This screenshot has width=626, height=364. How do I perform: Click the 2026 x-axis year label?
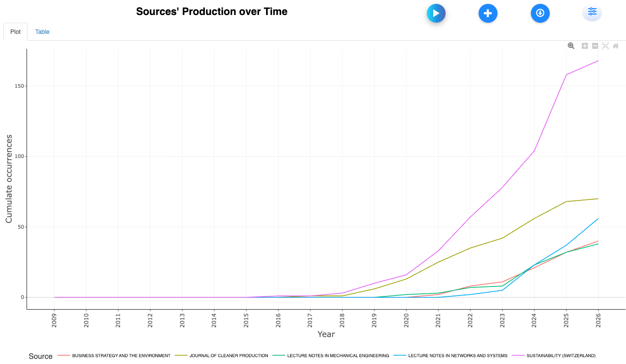(x=598, y=320)
